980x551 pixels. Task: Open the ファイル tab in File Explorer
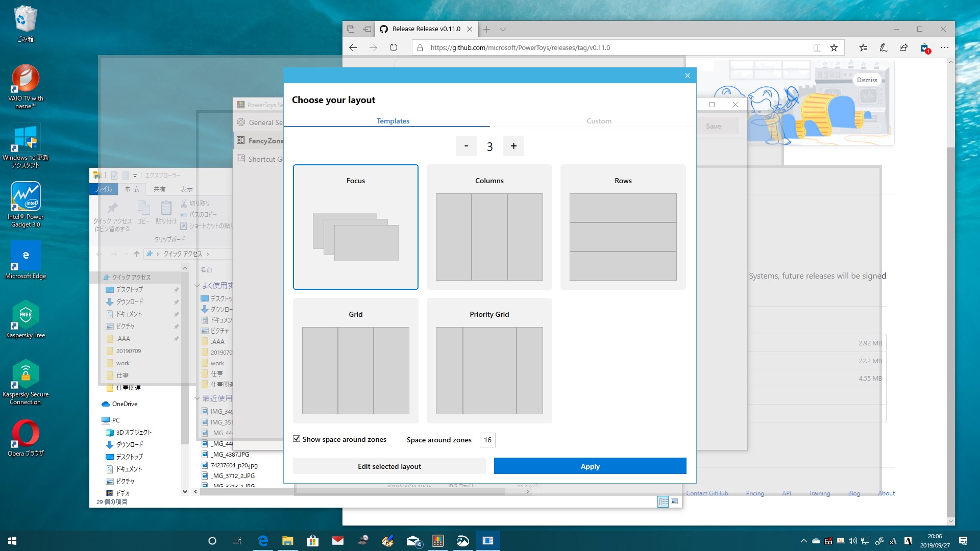[104, 189]
